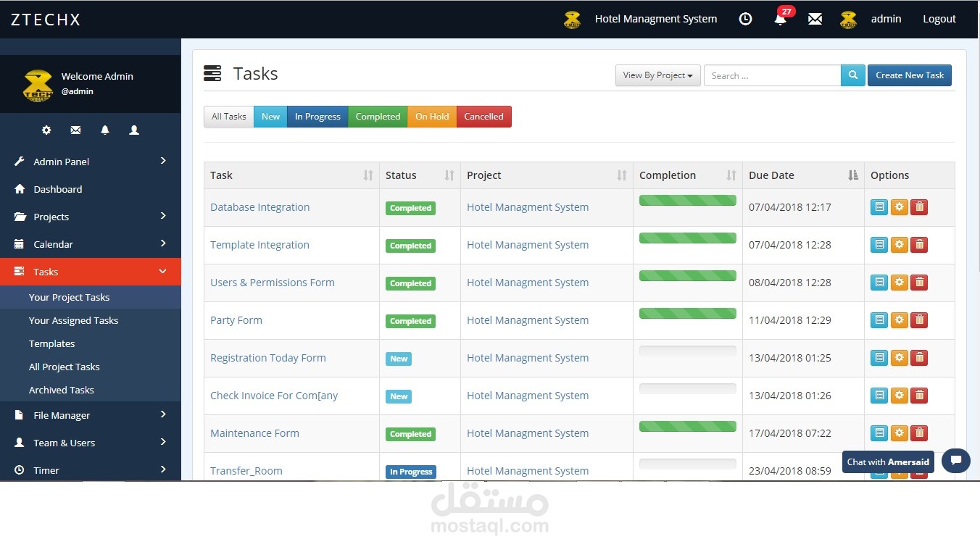
Task: Open Hotel Managment System project in Party Form row
Action: pyautogui.click(x=528, y=320)
